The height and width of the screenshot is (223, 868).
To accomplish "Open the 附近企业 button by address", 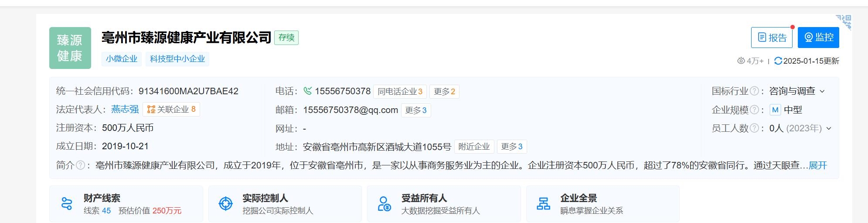I will click(474, 147).
